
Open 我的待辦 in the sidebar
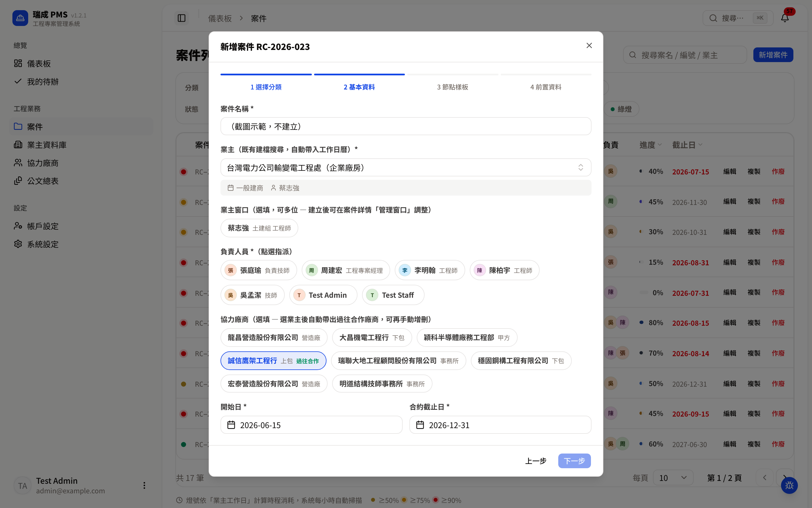tap(81, 82)
